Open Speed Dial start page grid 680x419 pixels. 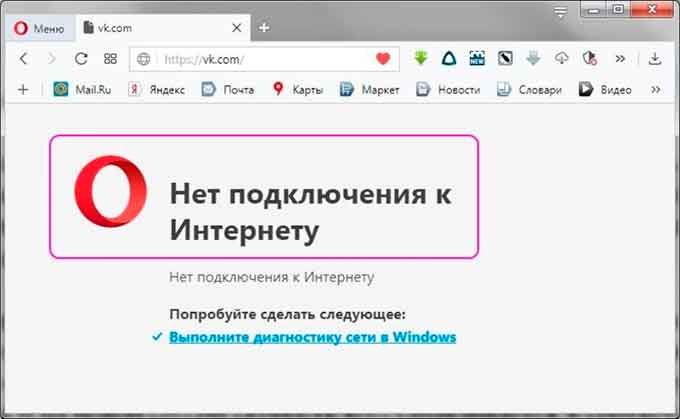[110, 59]
